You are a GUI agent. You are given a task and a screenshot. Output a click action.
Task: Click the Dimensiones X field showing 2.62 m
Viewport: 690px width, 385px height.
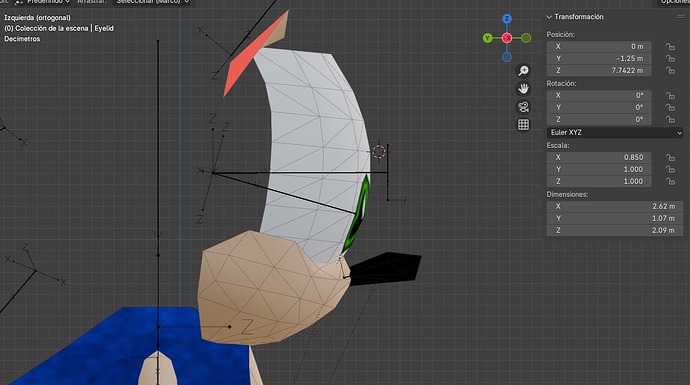615,206
